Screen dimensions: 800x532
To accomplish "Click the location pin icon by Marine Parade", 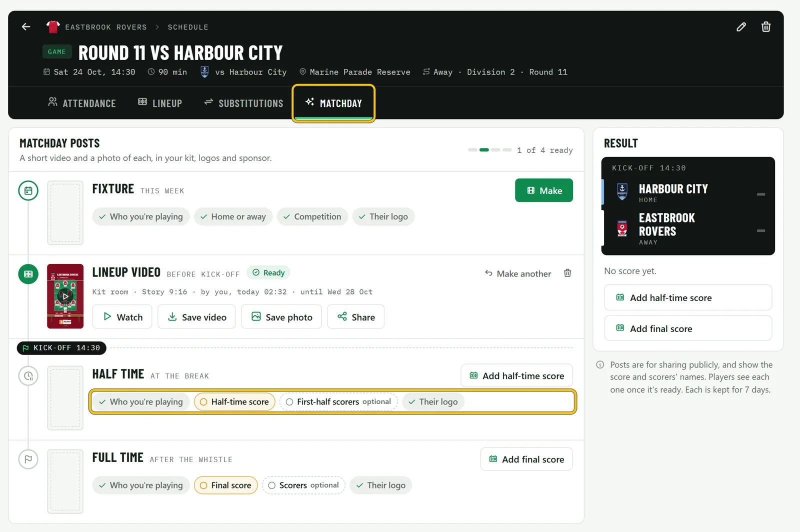I will (302, 72).
